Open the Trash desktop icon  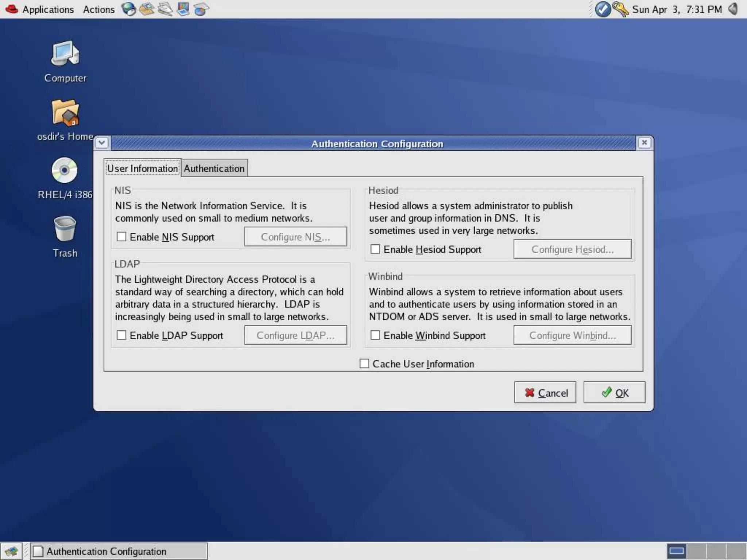(65, 230)
